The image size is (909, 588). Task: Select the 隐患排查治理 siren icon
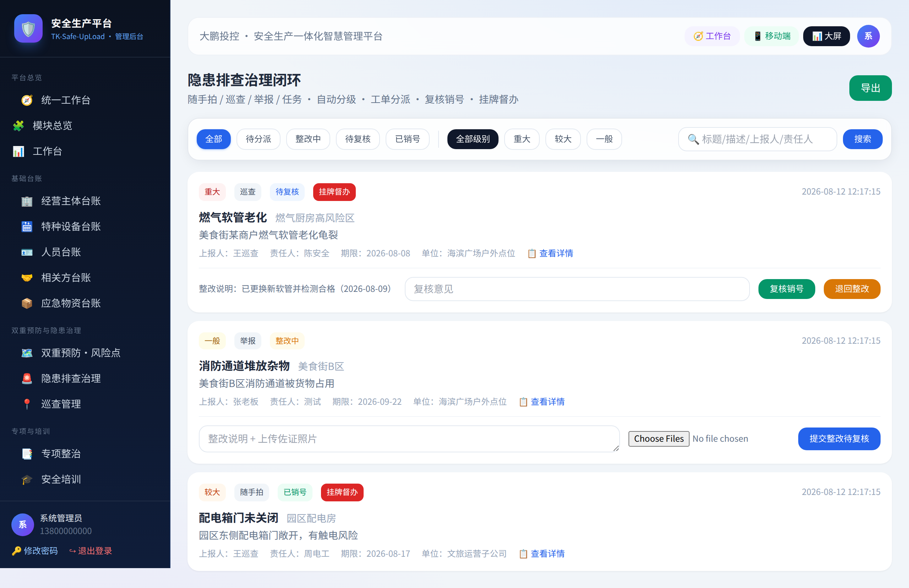pyautogui.click(x=27, y=379)
